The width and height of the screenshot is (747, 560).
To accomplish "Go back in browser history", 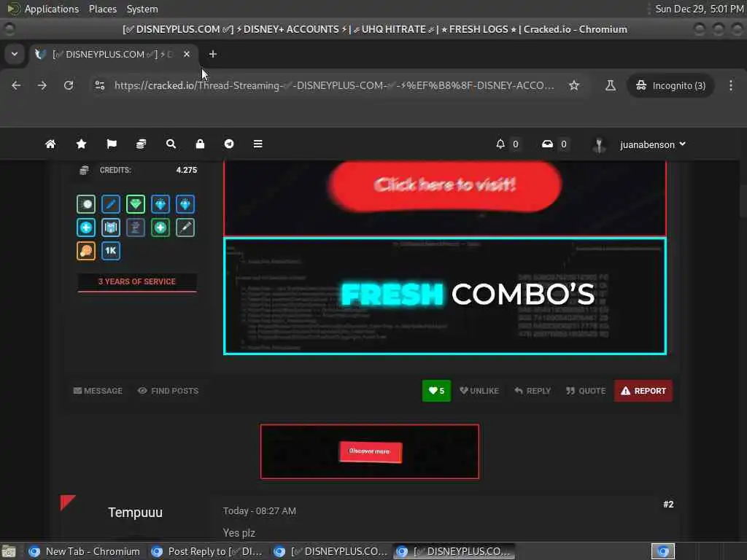I will point(16,85).
